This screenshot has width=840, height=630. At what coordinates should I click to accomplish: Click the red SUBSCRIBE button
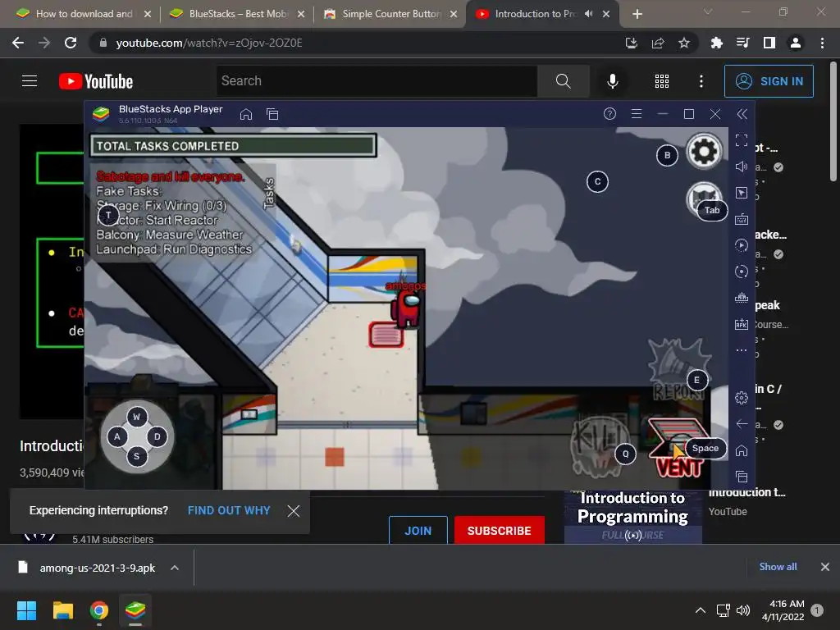coord(500,531)
